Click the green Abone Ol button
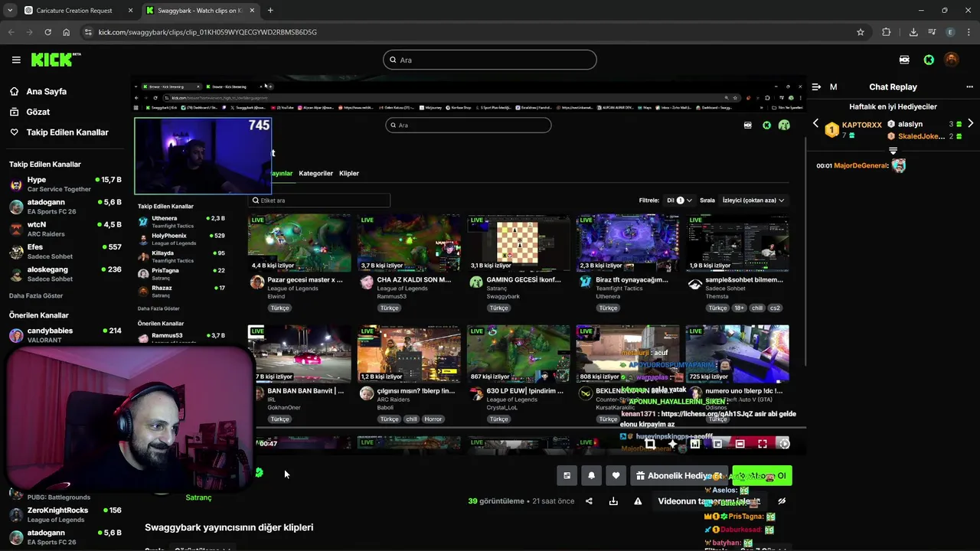Image resolution: width=980 pixels, height=551 pixels. click(762, 475)
